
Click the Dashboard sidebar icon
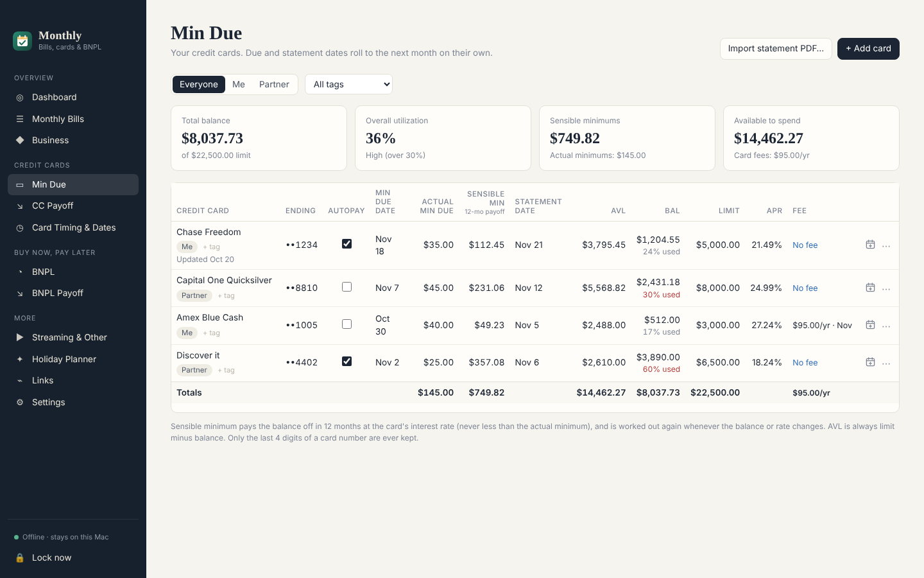click(x=20, y=98)
